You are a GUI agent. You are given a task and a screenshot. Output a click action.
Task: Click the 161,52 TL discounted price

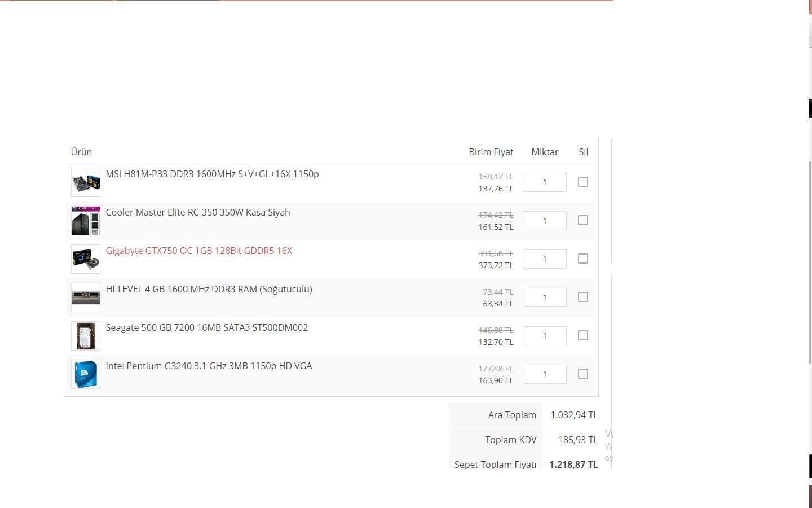496,227
